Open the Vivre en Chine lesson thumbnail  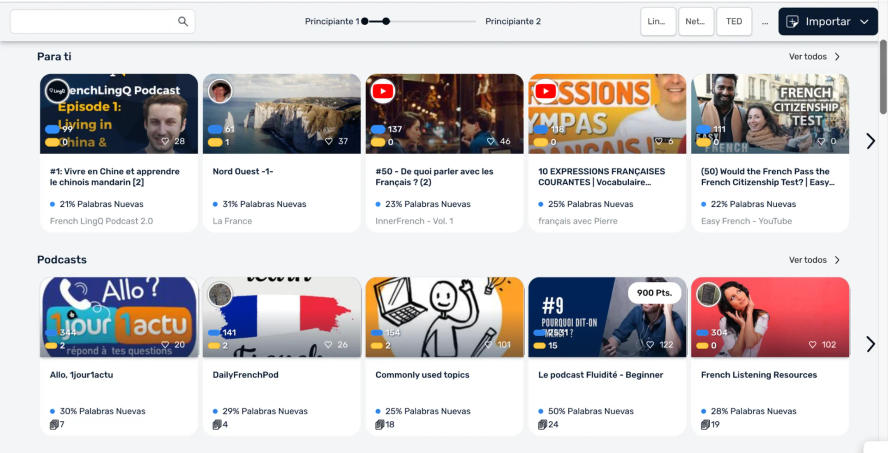(119, 114)
